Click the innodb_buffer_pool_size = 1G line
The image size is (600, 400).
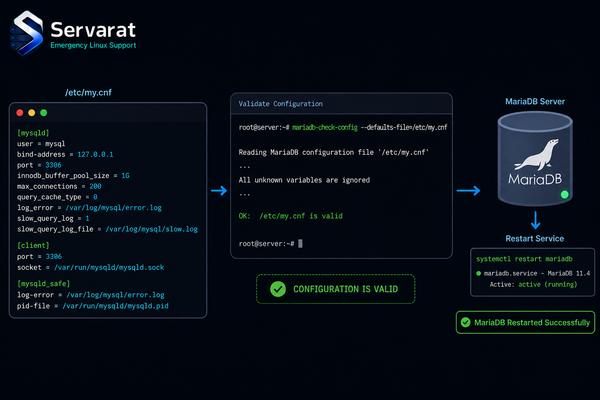[73, 176]
